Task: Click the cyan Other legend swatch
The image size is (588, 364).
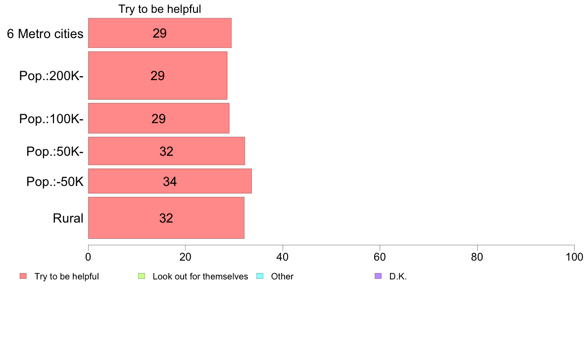Action: 260,276
